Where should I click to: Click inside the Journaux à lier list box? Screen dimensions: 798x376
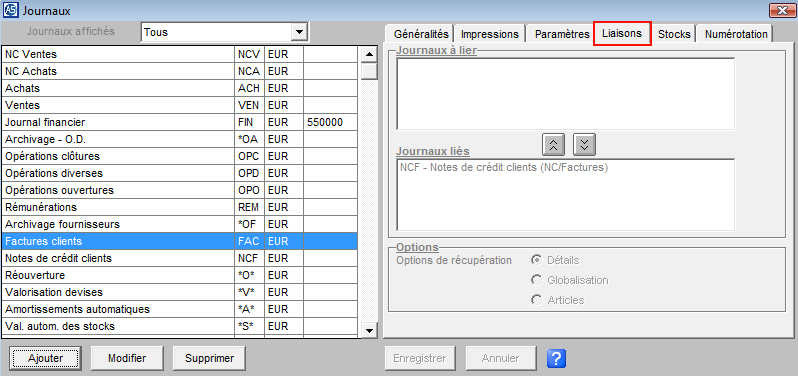565,94
